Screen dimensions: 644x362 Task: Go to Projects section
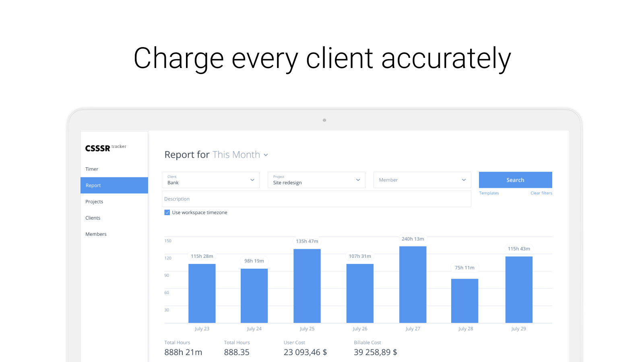pos(94,202)
